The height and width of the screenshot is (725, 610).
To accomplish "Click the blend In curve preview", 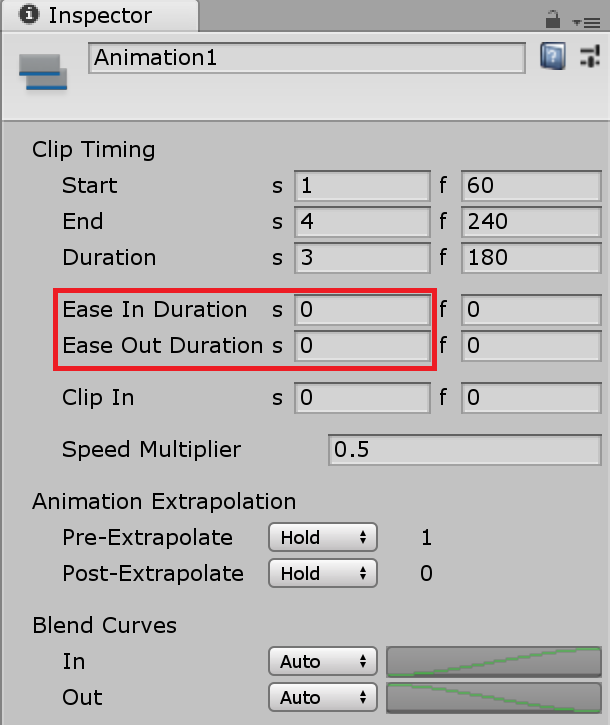I will click(x=494, y=661).
